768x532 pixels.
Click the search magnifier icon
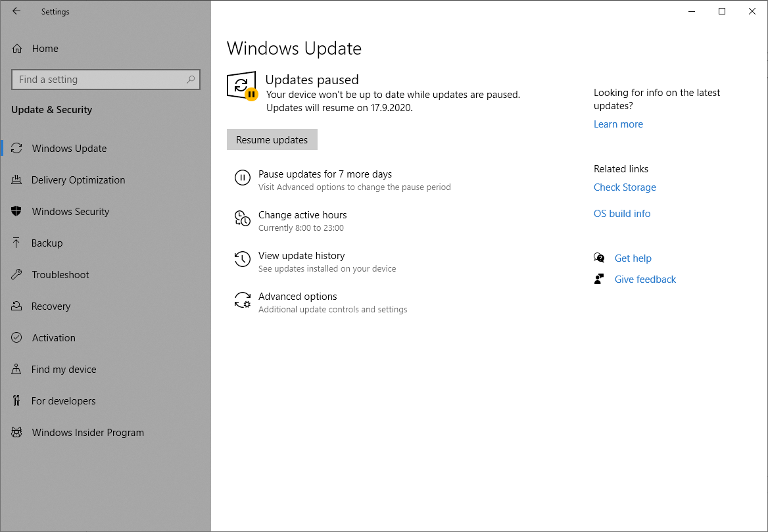[x=191, y=80]
